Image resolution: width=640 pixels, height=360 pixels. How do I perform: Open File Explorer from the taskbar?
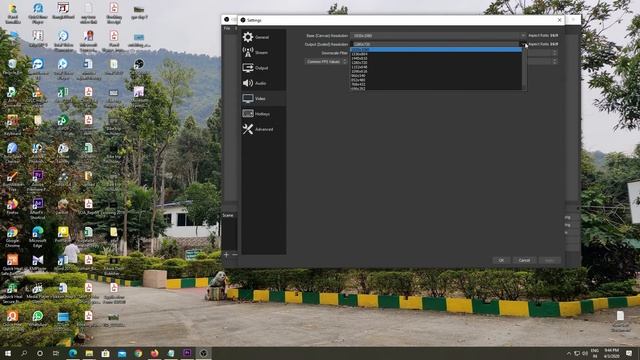[89, 353]
